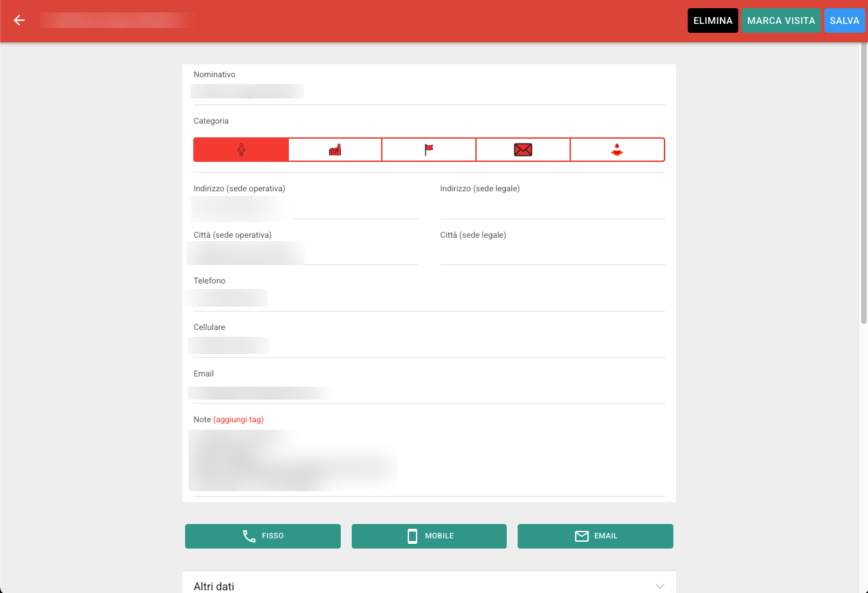Select the envelope category

[523, 150]
